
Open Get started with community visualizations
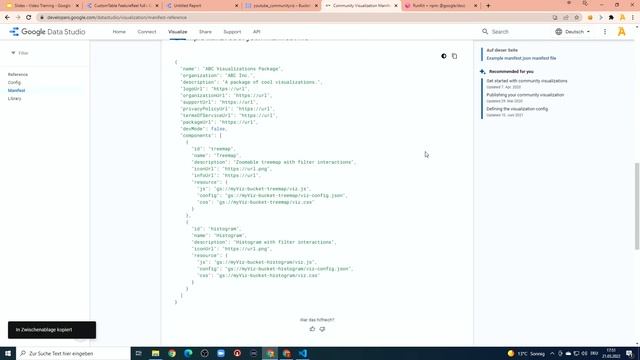click(527, 81)
